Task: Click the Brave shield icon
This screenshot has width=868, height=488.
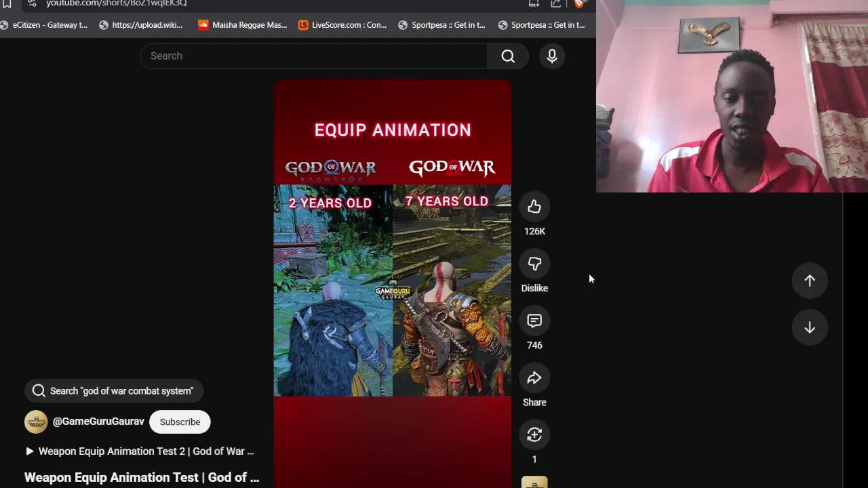Action: [579, 3]
